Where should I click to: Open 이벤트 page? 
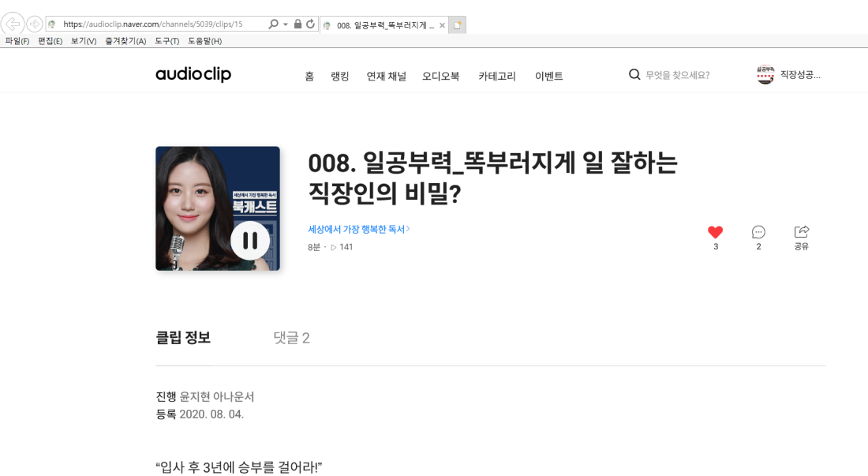click(x=548, y=76)
